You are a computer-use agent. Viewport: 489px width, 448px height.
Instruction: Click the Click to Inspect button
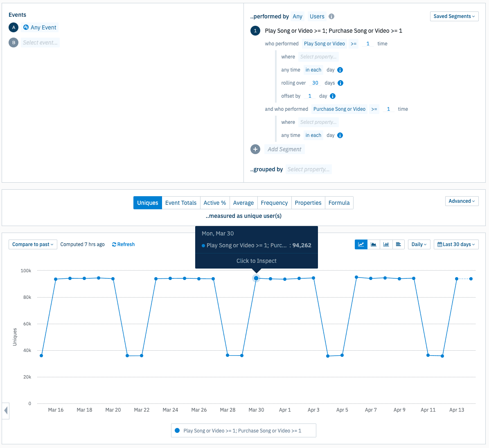pyautogui.click(x=256, y=261)
